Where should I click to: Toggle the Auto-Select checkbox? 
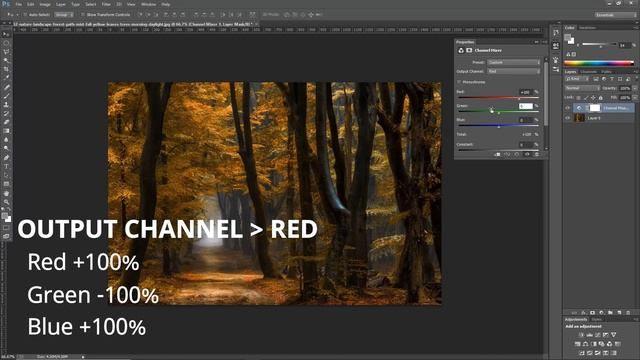point(25,15)
